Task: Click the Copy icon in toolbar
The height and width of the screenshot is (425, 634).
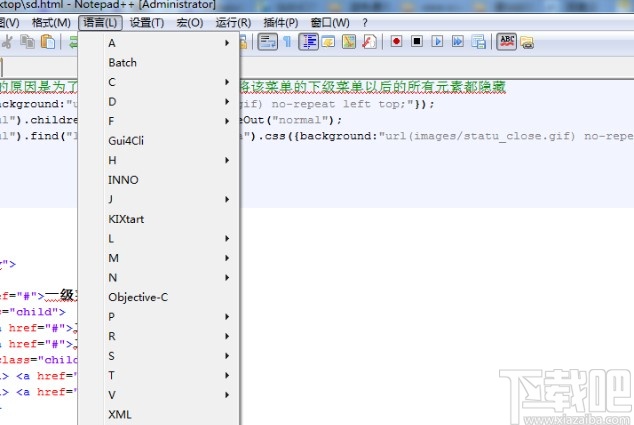Action: [x=27, y=42]
